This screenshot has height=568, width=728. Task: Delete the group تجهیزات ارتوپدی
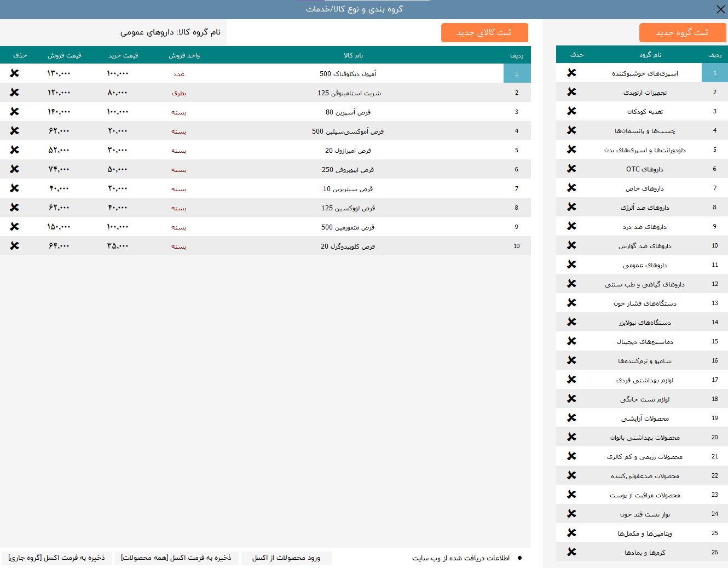571,92
